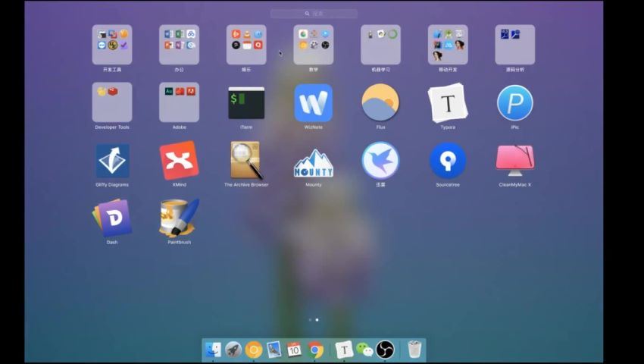
Task: Click the Launchpad search field
Action: [x=314, y=14]
